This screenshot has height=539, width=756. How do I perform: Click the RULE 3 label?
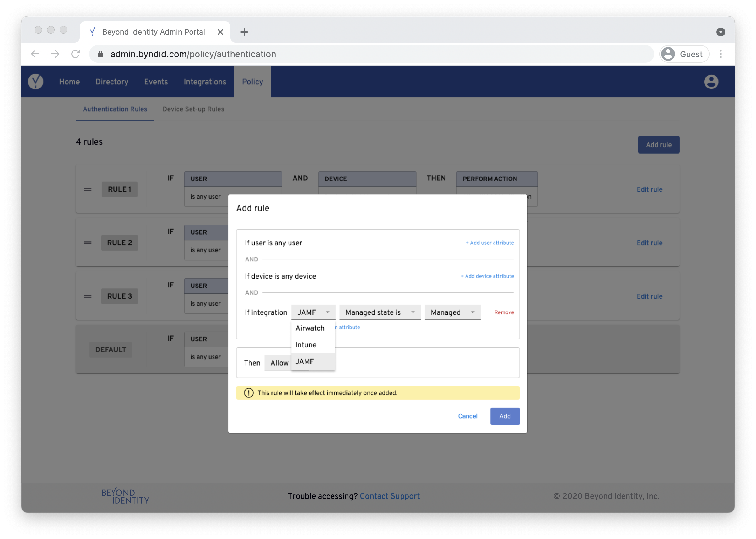point(120,296)
